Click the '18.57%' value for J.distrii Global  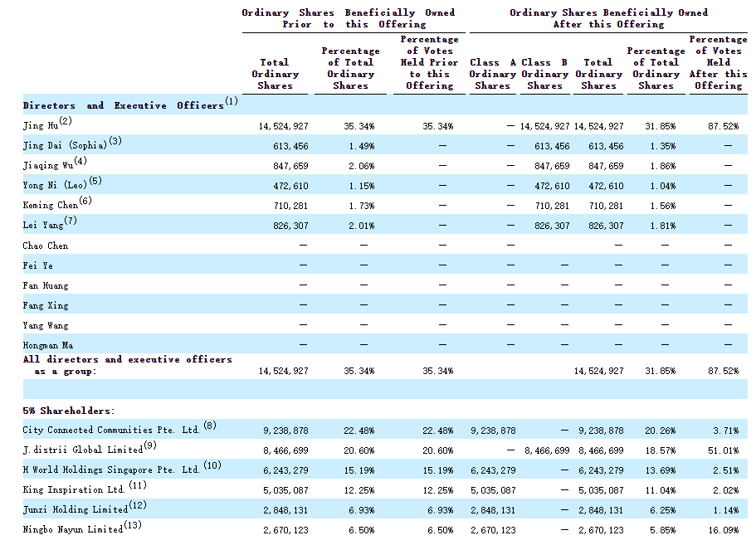661,451
